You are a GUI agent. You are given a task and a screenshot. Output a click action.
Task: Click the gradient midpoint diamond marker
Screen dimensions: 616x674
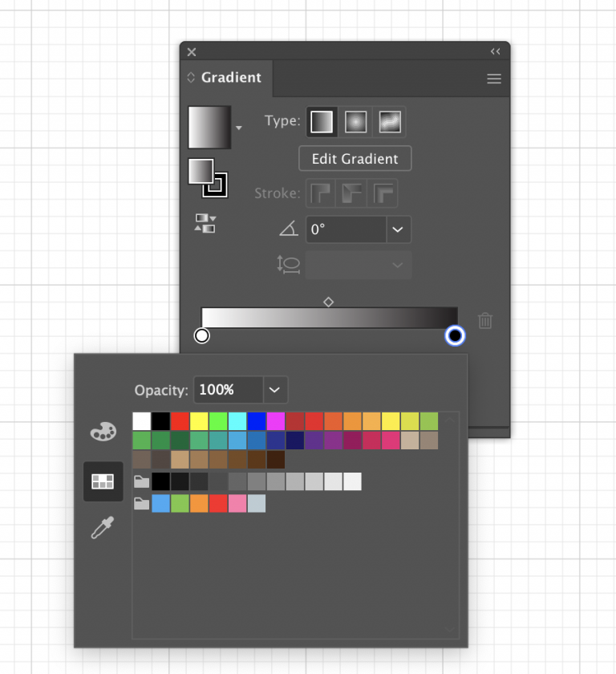pyautogui.click(x=328, y=302)
